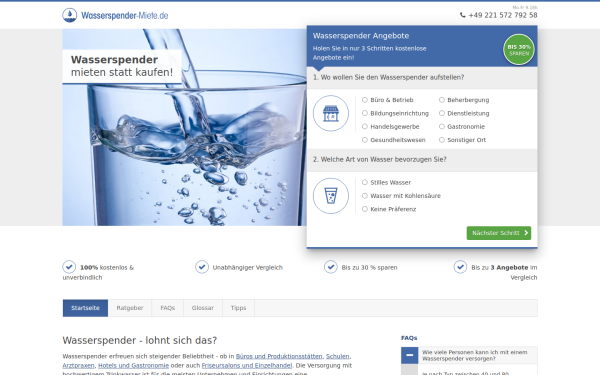Click the phone icon beside the number
600x375 pixels.
(463, 15)
